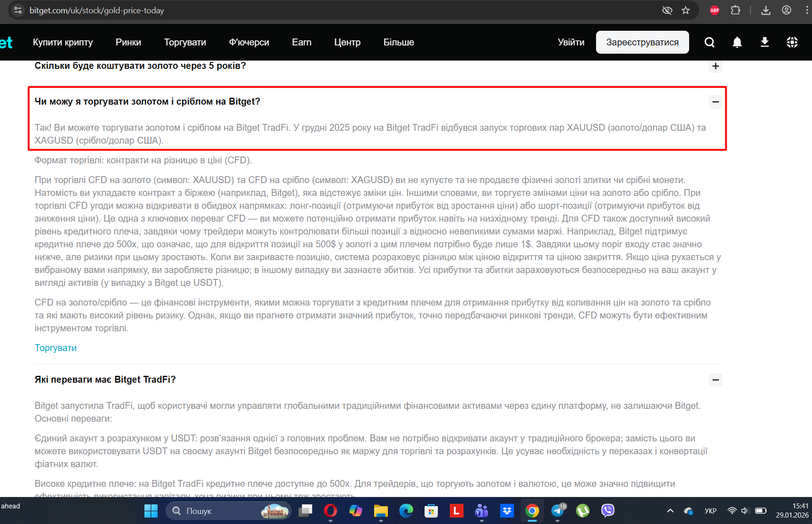Screen dimensions: 812x524
Task: Open Microsoft Teams from the taskbar
Action: click(x=481, y=511)
